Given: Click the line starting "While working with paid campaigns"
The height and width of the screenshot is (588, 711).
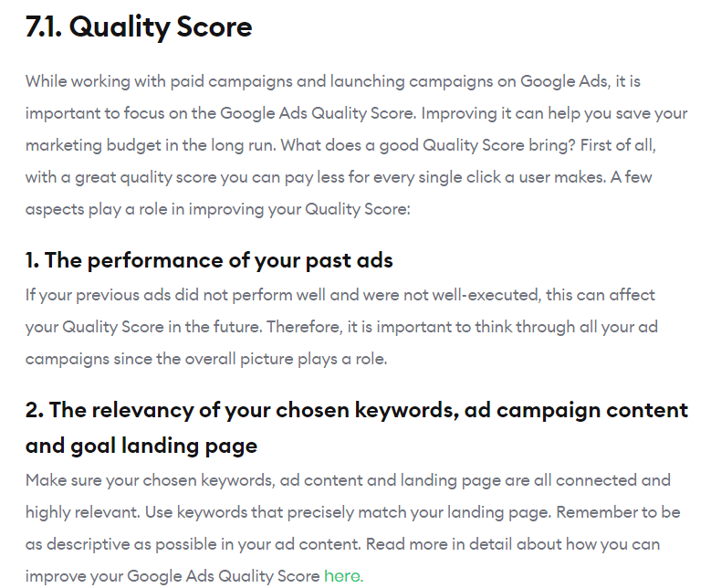Looking at the screenshot, I should pos(333,81).
